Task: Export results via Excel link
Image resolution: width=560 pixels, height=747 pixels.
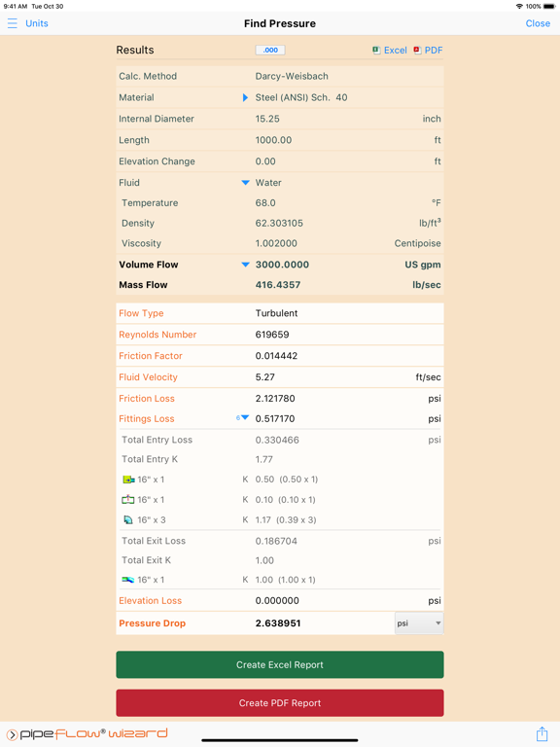Action: tap(396, 50)
